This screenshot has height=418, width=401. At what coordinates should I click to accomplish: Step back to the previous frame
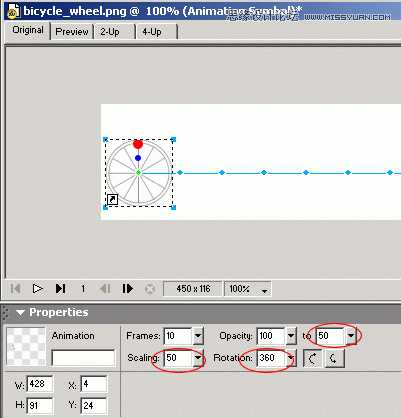tap(105, 288)
